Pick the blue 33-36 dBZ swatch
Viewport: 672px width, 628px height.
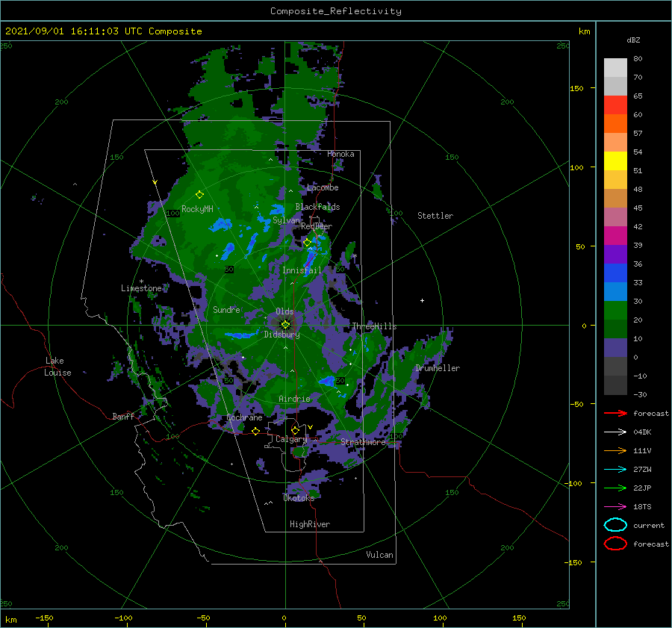615,273
